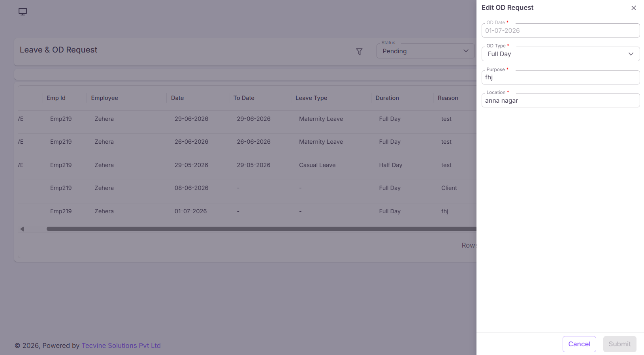Click the Cancel button
This screenshot has width=644, height=355.
(579, 344)
